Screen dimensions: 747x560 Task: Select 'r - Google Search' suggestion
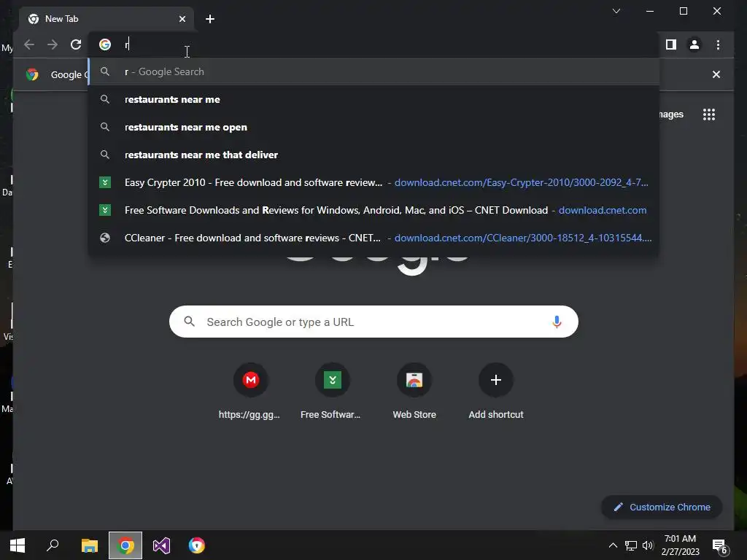click(374, 72)
